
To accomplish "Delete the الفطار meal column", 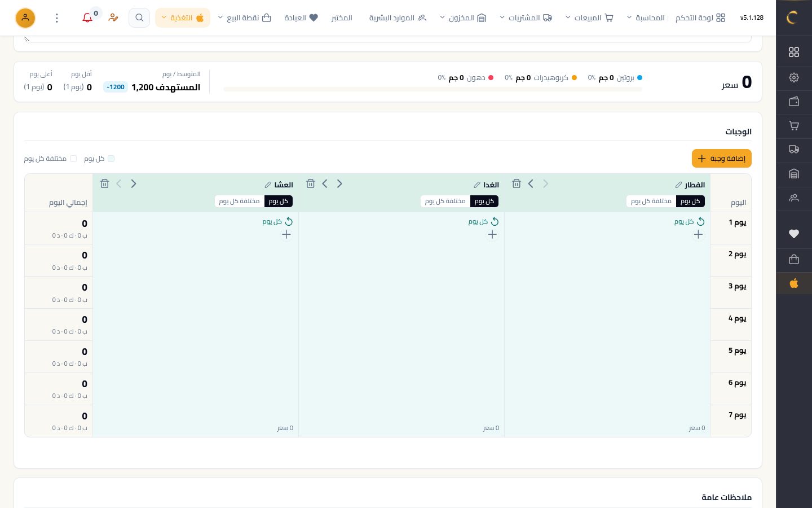I will tap(516, 183).
